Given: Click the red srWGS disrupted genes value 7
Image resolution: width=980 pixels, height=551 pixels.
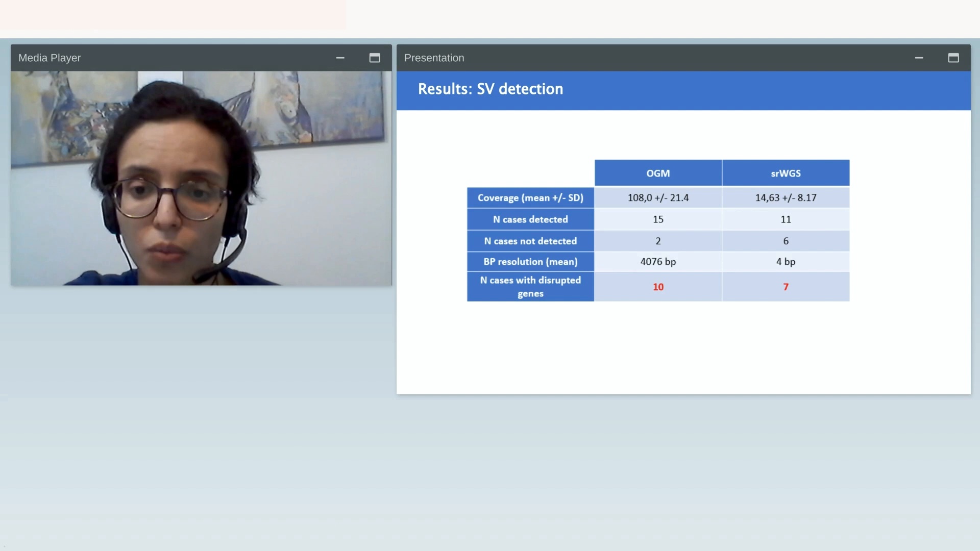Looking at the screenshot, I should click(786, 287).
